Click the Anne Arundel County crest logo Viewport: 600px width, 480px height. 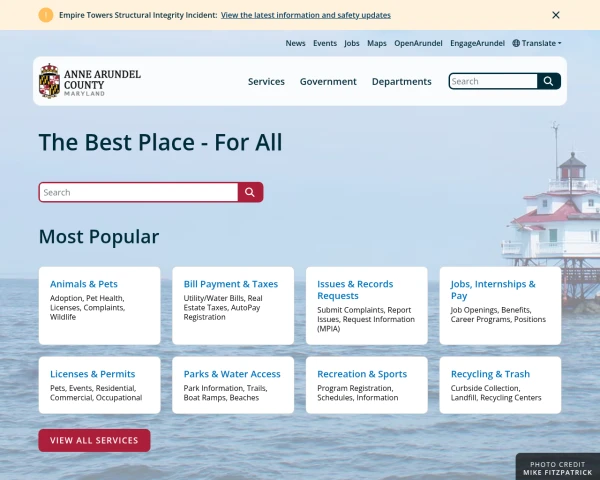[49, 81]
